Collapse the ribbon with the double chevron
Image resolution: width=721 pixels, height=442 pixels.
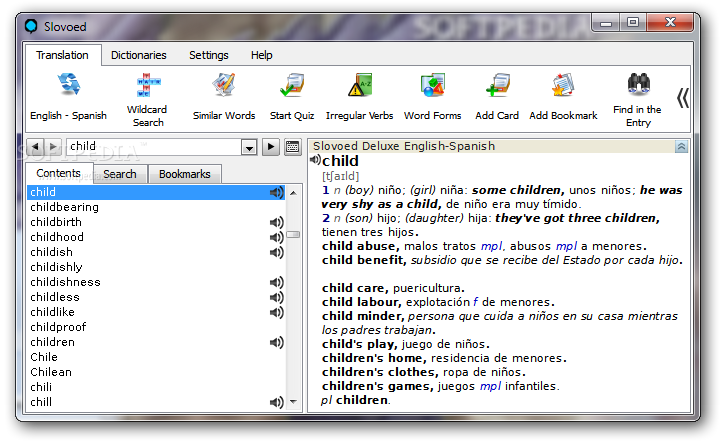pyautogui.click(x=682, y=98)
